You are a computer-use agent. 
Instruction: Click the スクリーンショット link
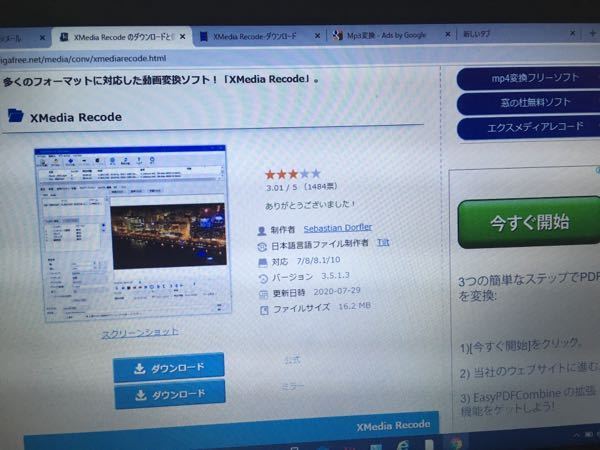click(x=140, y=333)
